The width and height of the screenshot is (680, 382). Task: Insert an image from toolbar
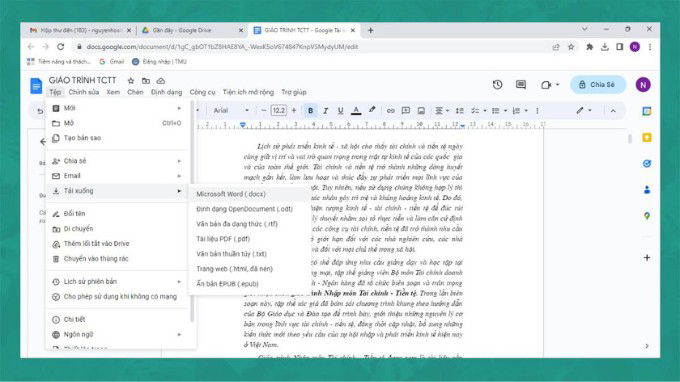(421, 111)
